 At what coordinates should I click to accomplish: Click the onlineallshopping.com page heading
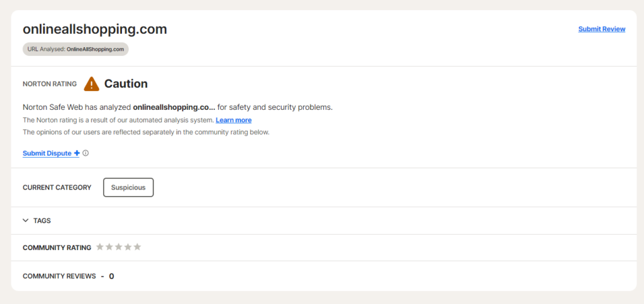[95, 29]
